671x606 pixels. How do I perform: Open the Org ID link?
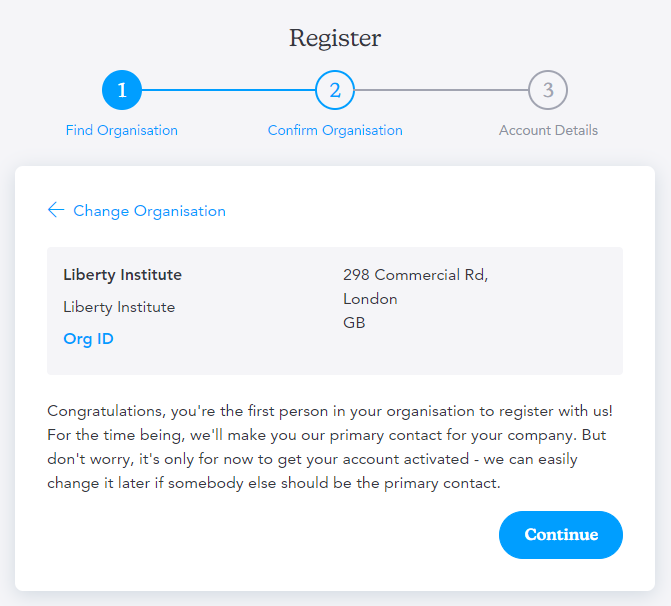(x=88, y=339)
